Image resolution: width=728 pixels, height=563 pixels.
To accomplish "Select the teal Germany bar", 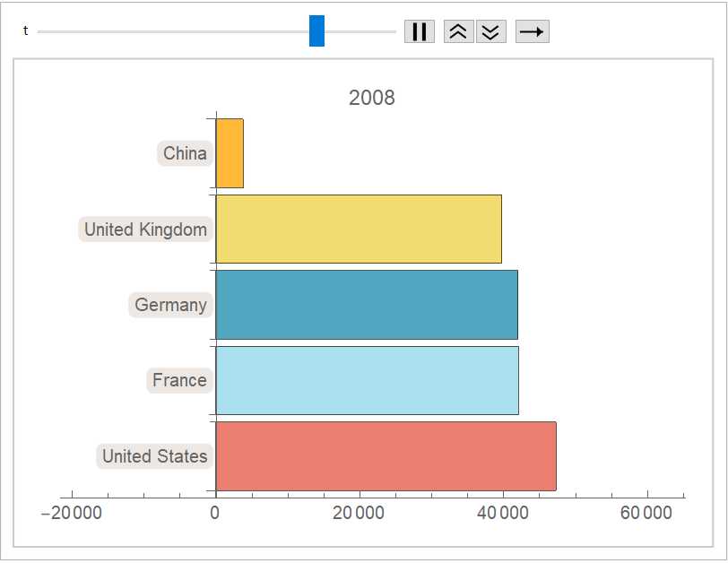I will click(x=367, y=305).
